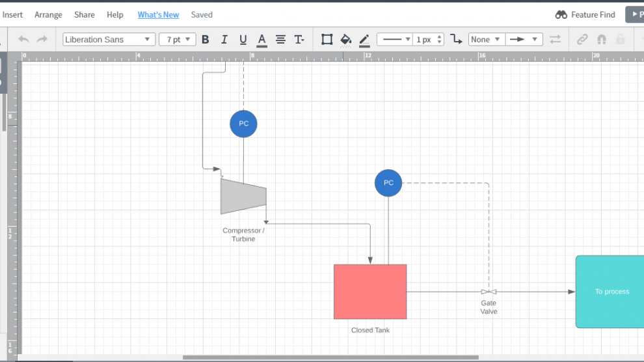The width and height of the screenshot is (644, 362).
Task: Toggle underline formatting
Action: pos(243,40)
